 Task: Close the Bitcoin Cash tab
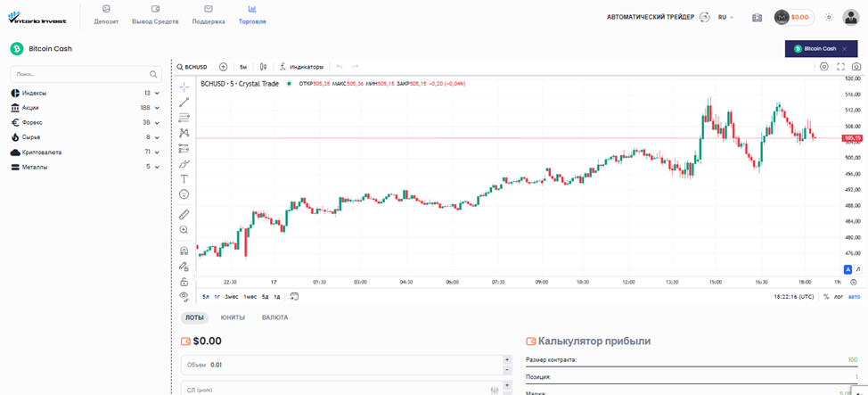(844, 49)
